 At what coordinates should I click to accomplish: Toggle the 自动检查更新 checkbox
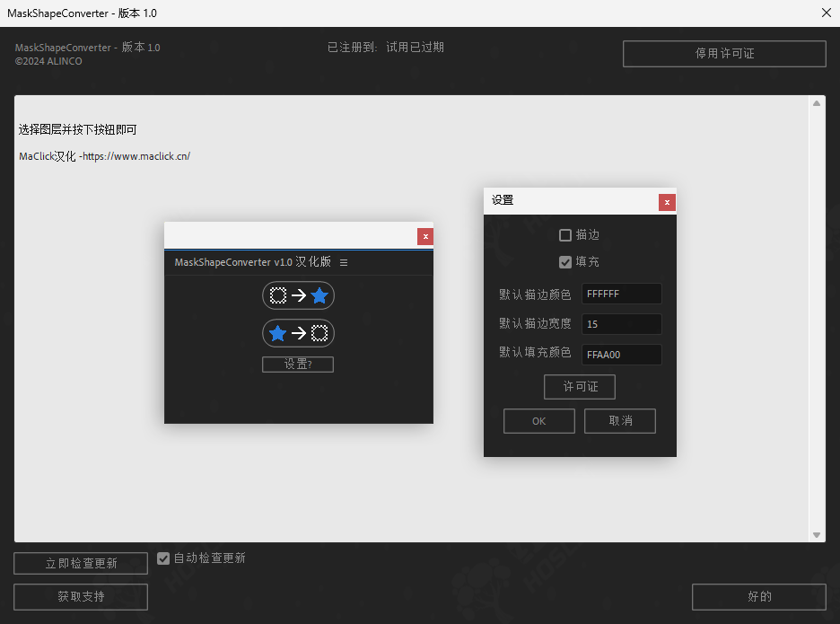click(x=163, y=558)
